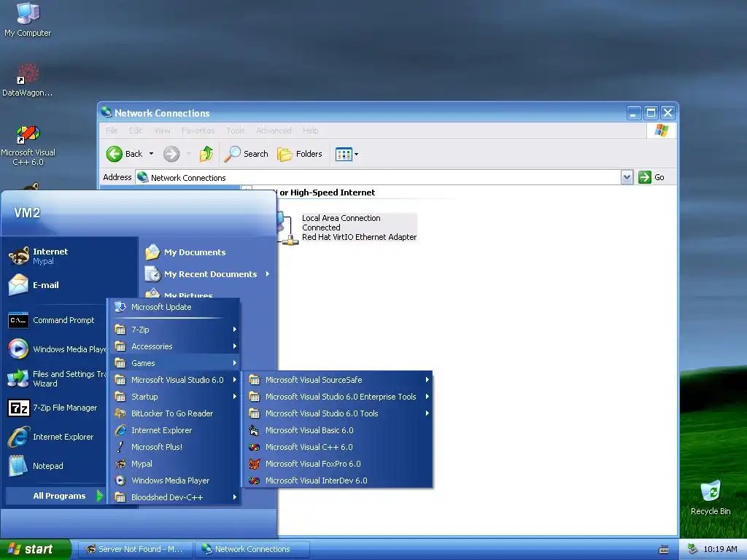Select Microsoft Visual Studio 6.0 folder
Viewport: 747px width, 560px height.
point(174,379)
